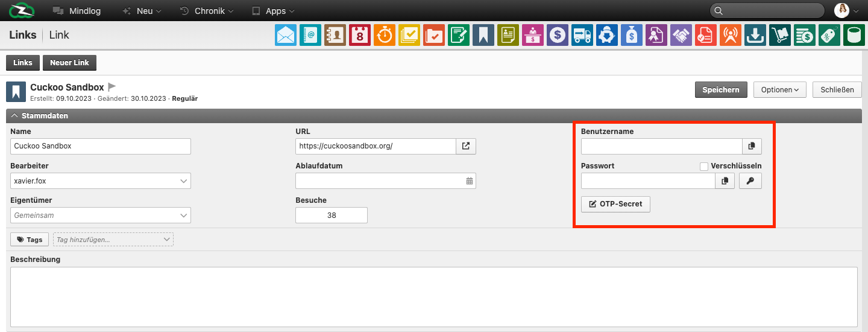Click the Links button
Screen dimensions: 868x332
pyautogui.click(x=23, y=63)
